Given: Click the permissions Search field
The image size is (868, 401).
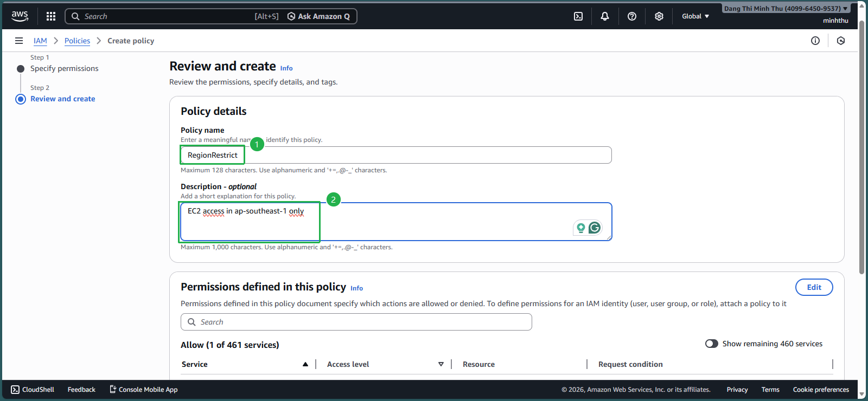Looking at the screenshot, I should pyautogui.click(x=356, y=322).
